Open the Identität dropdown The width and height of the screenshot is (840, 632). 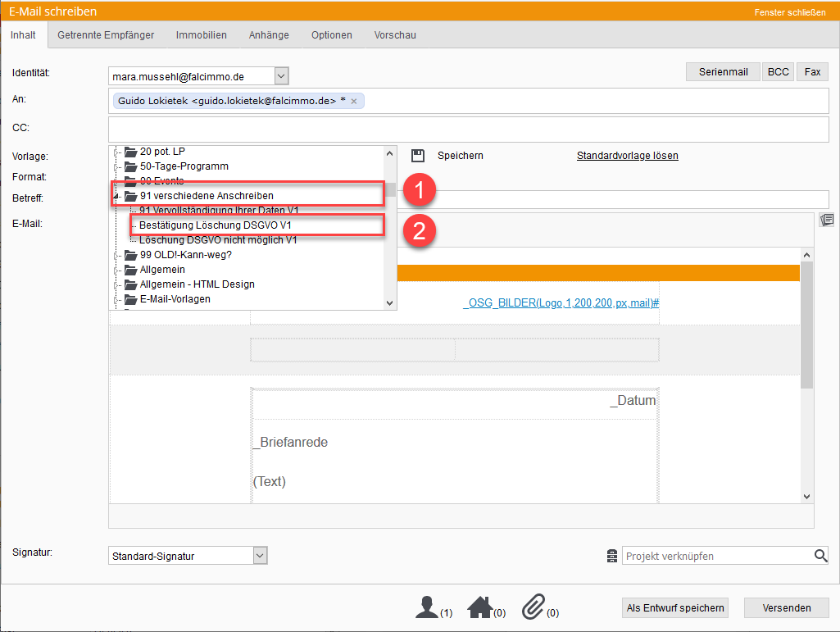tap(281, 76)
